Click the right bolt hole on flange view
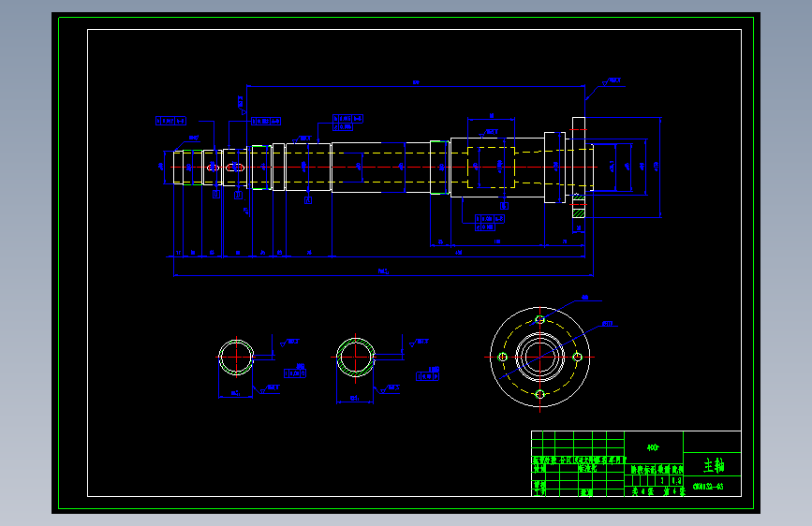Viewport: 812px width, 526px height. pos(578,357)
